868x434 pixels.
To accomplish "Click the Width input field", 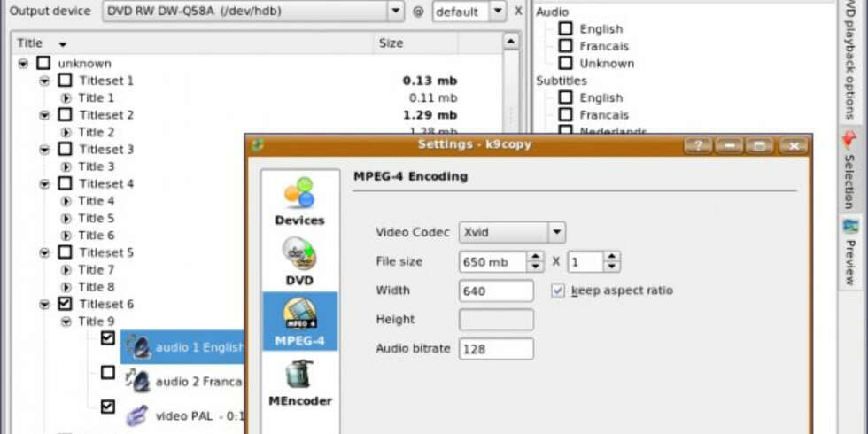I will click(496, 291).
